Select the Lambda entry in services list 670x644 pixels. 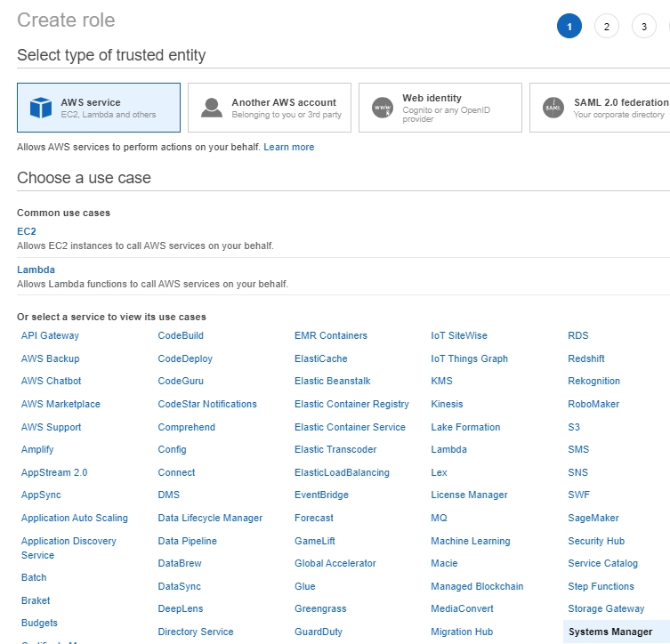pyautogui.click(x=448, y=449)
